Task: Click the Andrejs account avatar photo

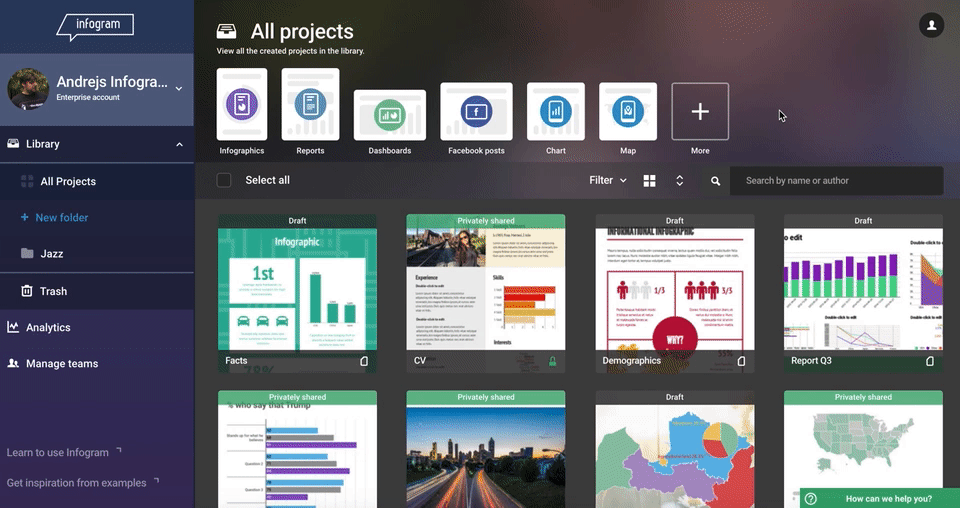Action: tap(28, 89)
